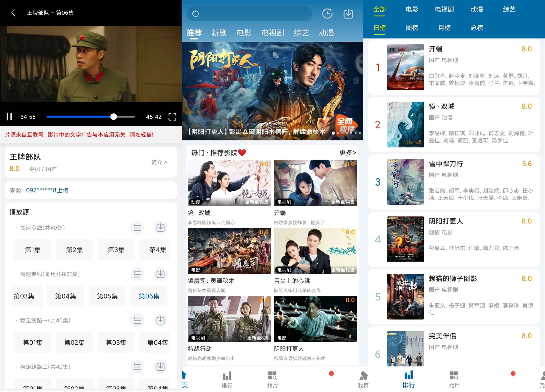545x392 pixels.
Task: Enter fullscreen video mode
Action: point(172,117)
